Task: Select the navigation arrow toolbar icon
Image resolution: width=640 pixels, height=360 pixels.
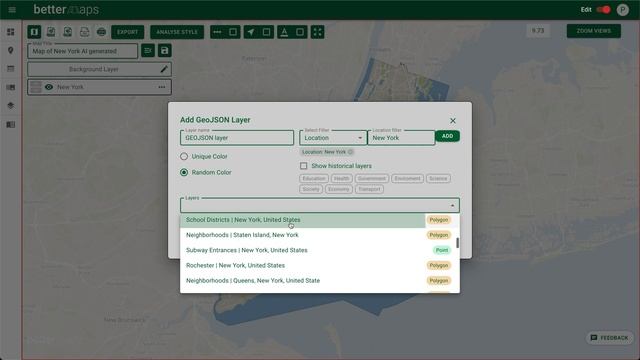Action: point(251,32)
